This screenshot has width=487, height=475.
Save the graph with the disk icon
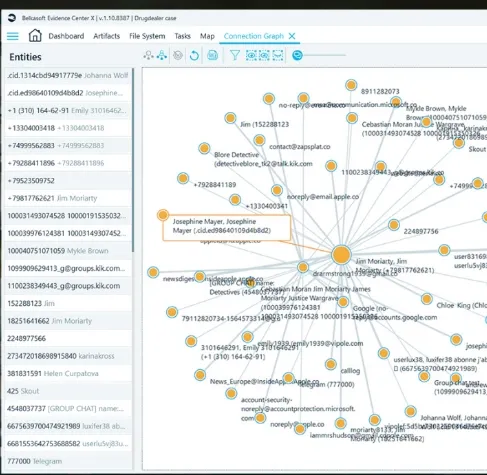[x=212, y=55]
